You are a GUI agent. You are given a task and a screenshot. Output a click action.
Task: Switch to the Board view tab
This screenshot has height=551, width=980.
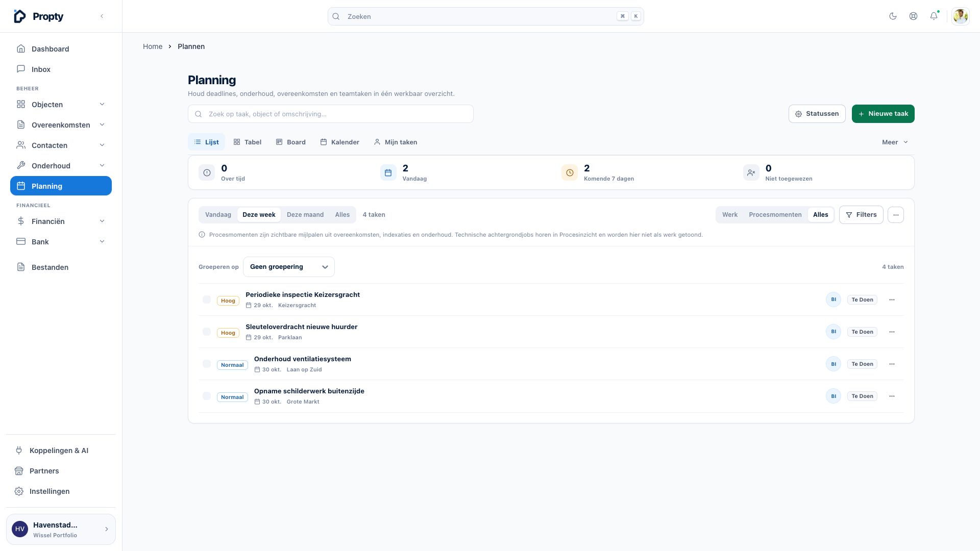[x=290, y=142]
